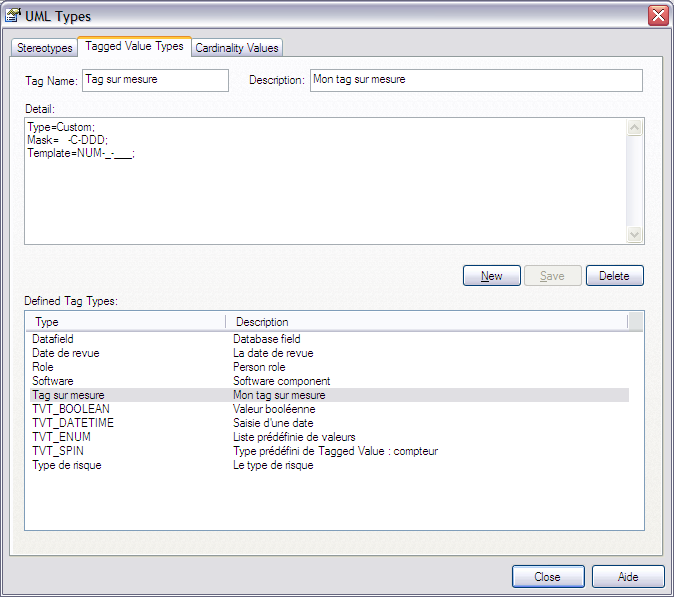
Task: Choose TVT_BOOLEAN in Defined Tag Types
Action: (71, 409)
